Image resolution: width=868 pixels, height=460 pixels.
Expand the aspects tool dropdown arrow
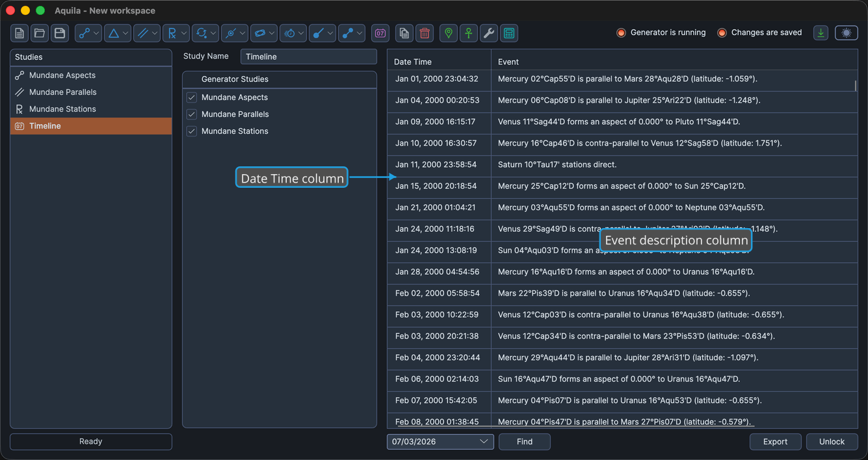point(96,33)
